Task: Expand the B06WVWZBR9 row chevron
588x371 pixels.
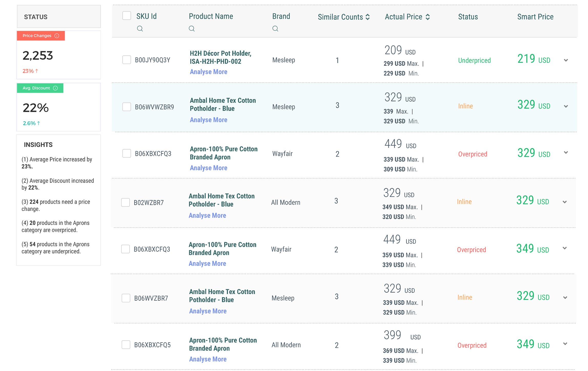Action: pyautogui.click(x=566, y=106)
